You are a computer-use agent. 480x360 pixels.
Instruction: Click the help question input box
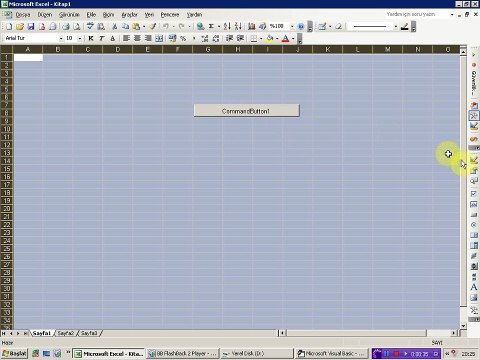pyautogui.click(x=417, y=14)
